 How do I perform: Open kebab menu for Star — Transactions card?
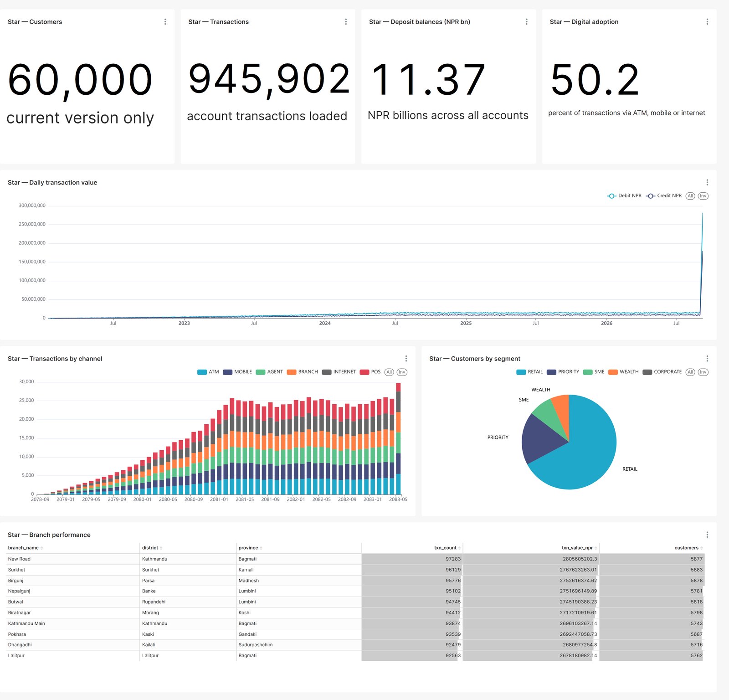[x=346, y=22]
